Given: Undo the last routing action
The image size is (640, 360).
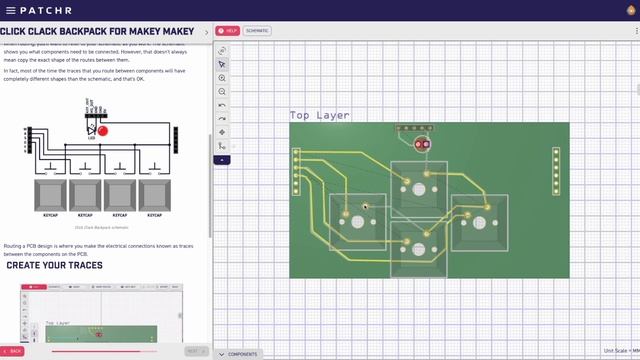Looking at the screenshot, I should (x=222, y=105).
